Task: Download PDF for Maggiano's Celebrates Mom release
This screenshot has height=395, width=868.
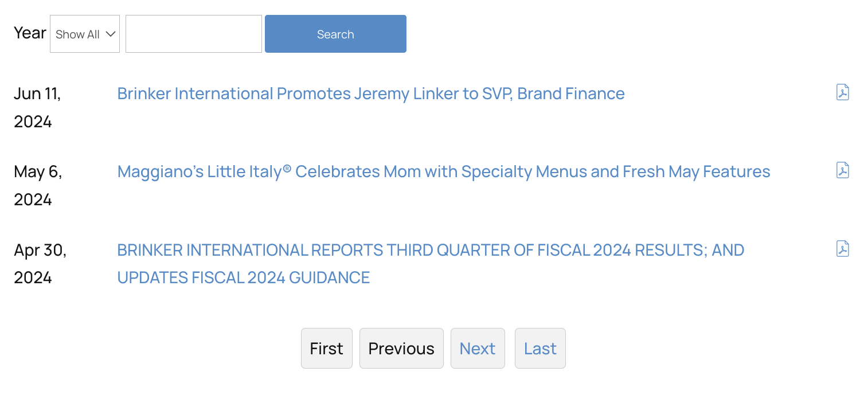Action: coord(842,170)
